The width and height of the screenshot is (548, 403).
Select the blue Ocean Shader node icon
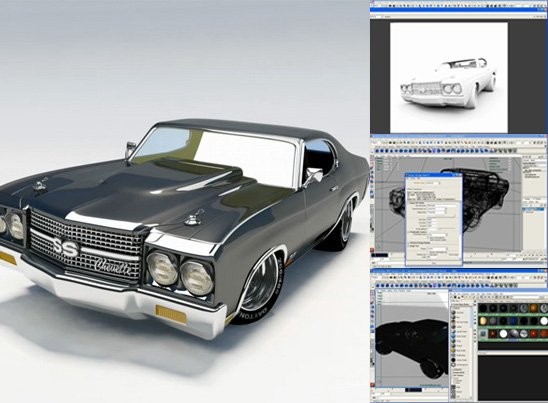point(453,336)
